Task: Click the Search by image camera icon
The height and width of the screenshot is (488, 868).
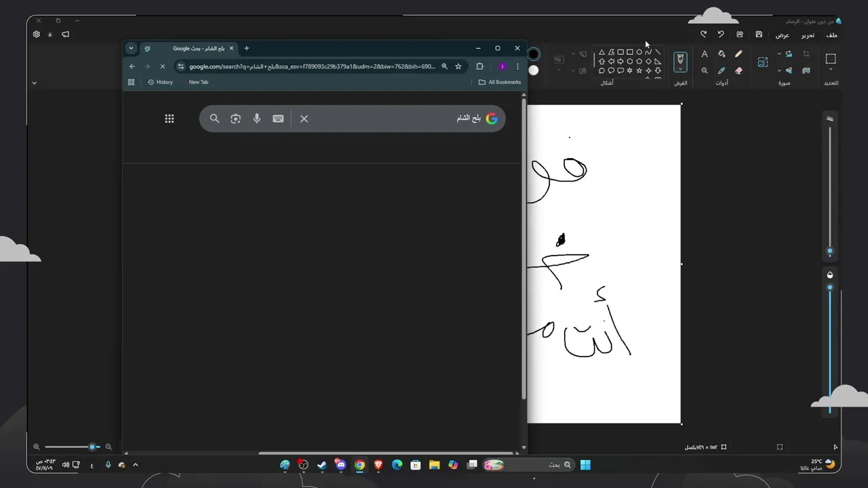Action: tap(235, 119)
